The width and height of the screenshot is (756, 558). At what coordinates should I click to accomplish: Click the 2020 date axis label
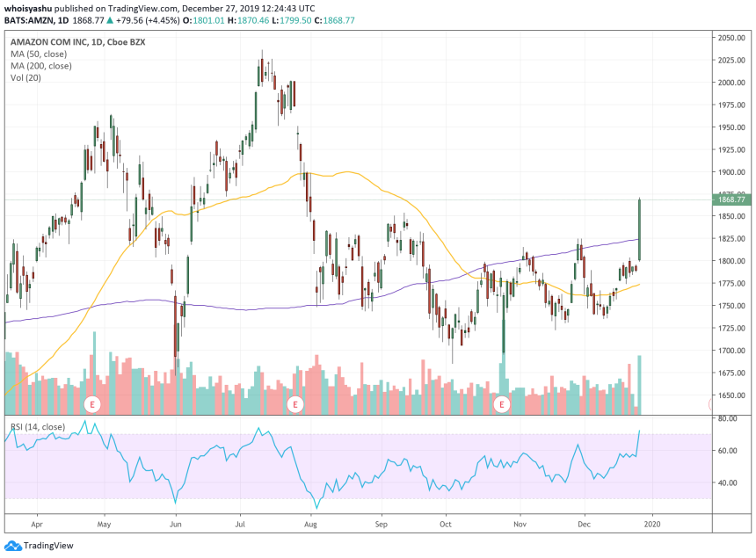click(x=652, y=524)
